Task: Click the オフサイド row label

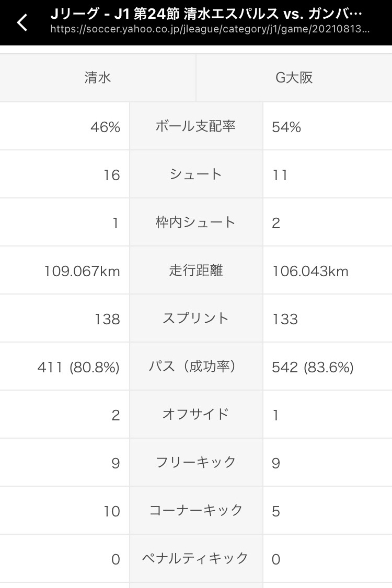Action: point(196,415)
